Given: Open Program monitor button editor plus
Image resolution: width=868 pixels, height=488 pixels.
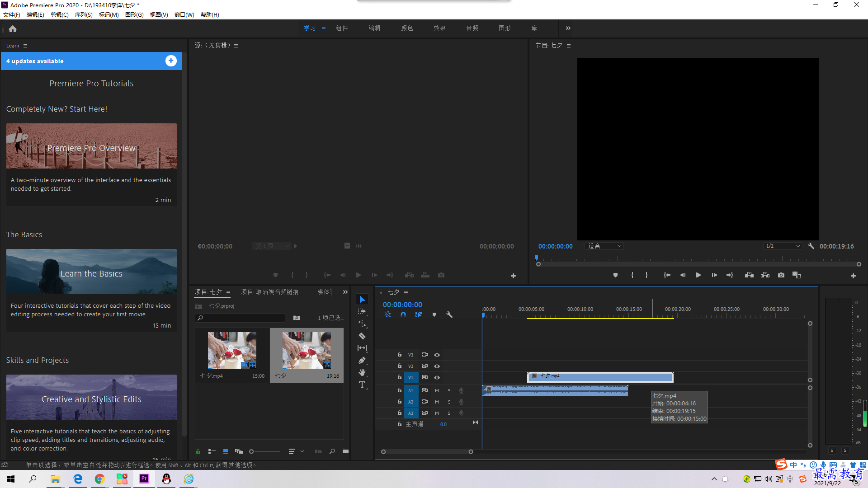Looking at the screenshot, I should (853, 276).
